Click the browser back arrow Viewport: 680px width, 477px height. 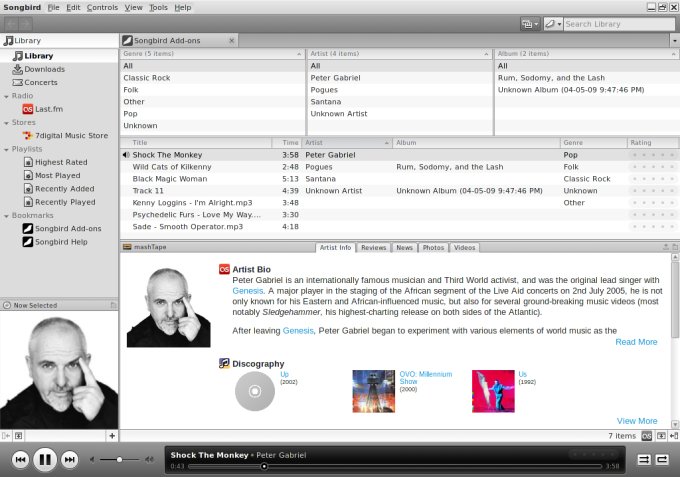tap(10, 23)
